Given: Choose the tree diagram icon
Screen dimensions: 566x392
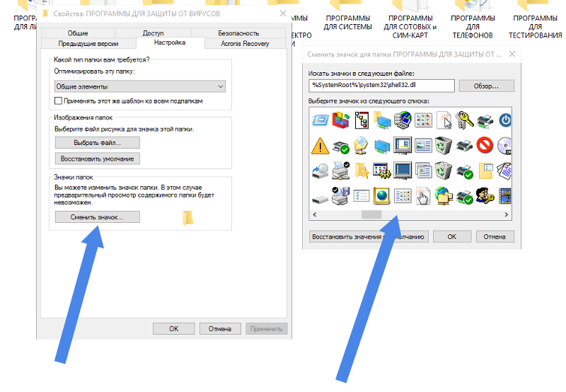Looking at the screenshot, I should 362,120.
